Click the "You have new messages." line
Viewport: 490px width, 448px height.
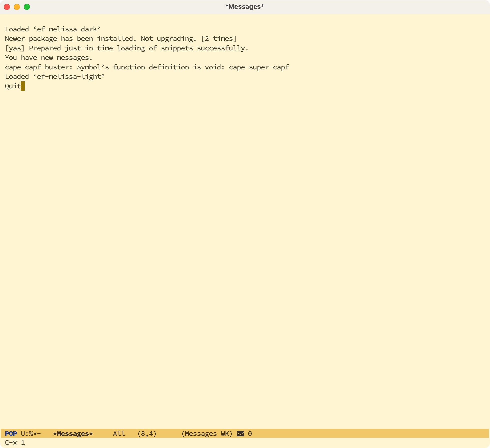[49, 58]
